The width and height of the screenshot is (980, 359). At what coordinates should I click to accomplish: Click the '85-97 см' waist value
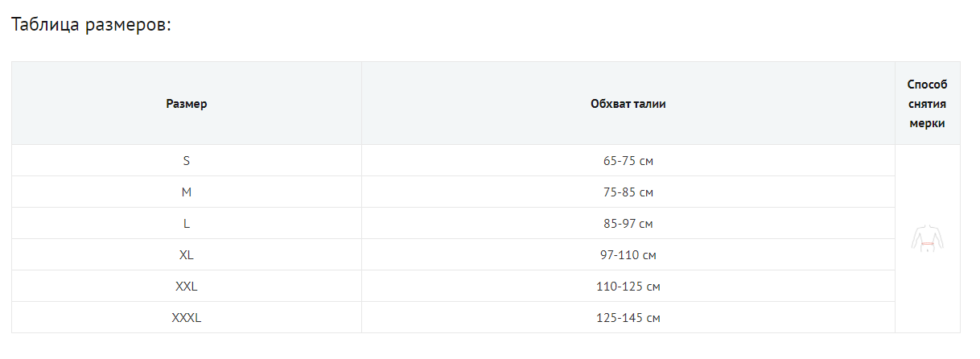[628, 224]
